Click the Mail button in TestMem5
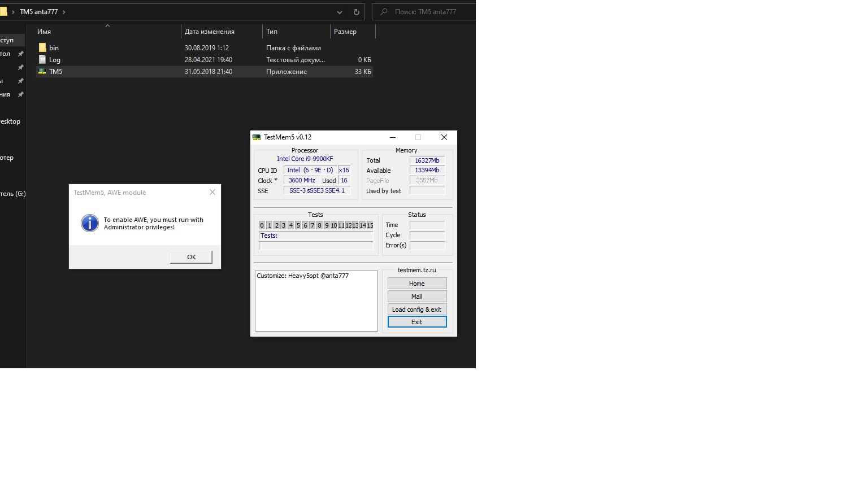 417,297
